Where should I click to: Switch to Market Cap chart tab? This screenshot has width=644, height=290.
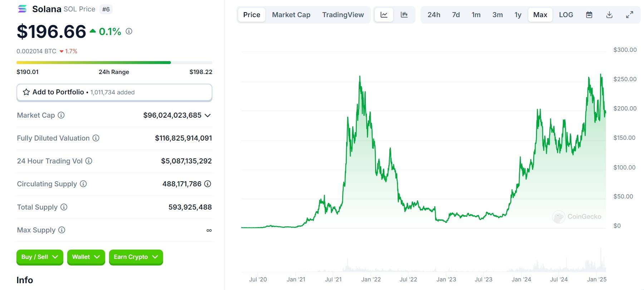pos(291,15)
